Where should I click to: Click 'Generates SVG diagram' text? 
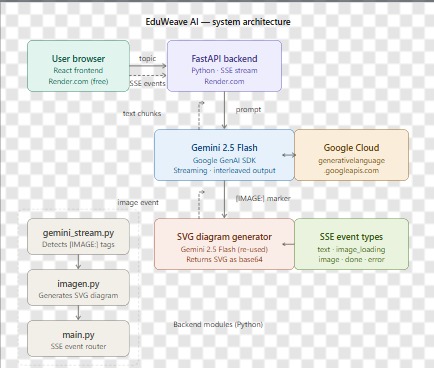tap(78, 295)
